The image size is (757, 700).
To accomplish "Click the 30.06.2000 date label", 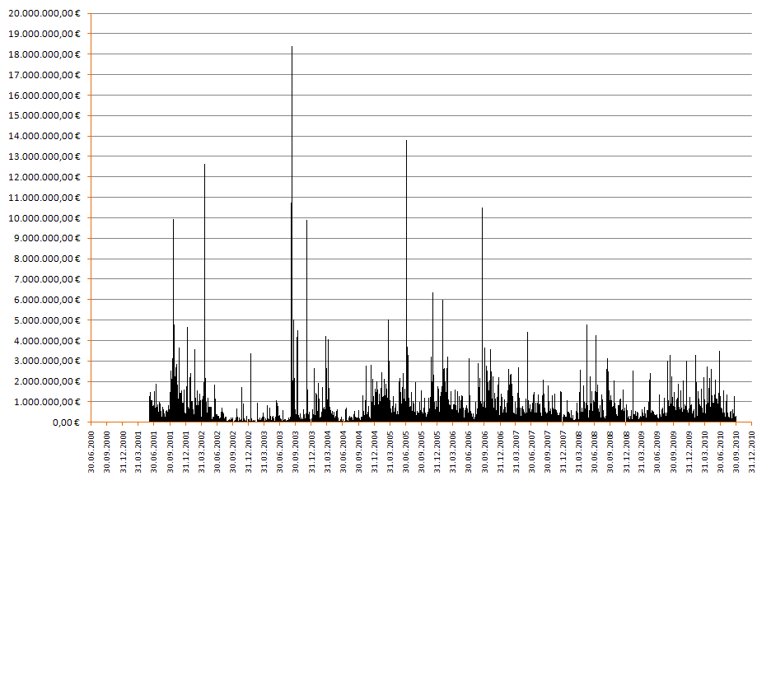I will click(91, 452).
